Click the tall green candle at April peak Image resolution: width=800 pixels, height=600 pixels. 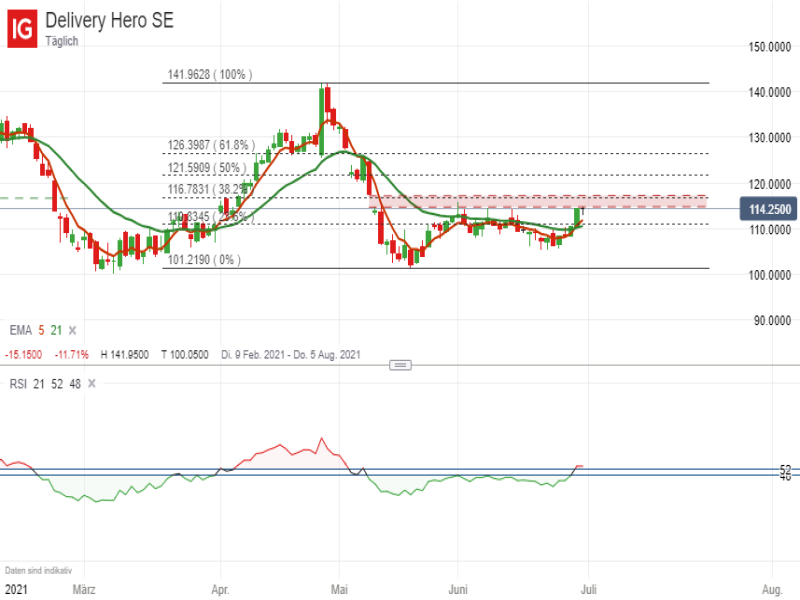321,119
